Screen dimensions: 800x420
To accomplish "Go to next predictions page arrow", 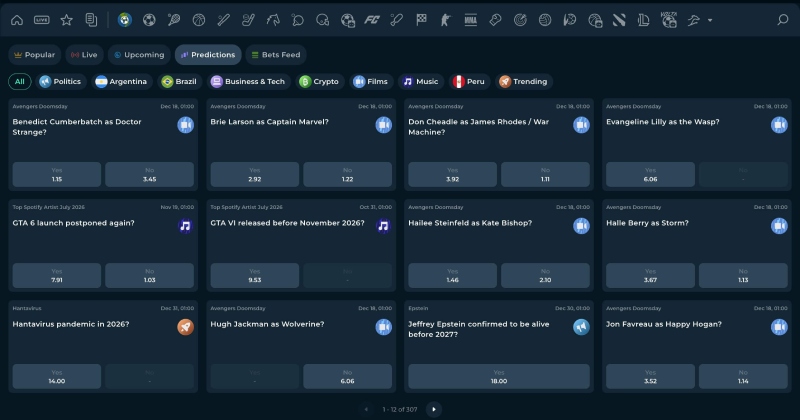I will [434, 409].
